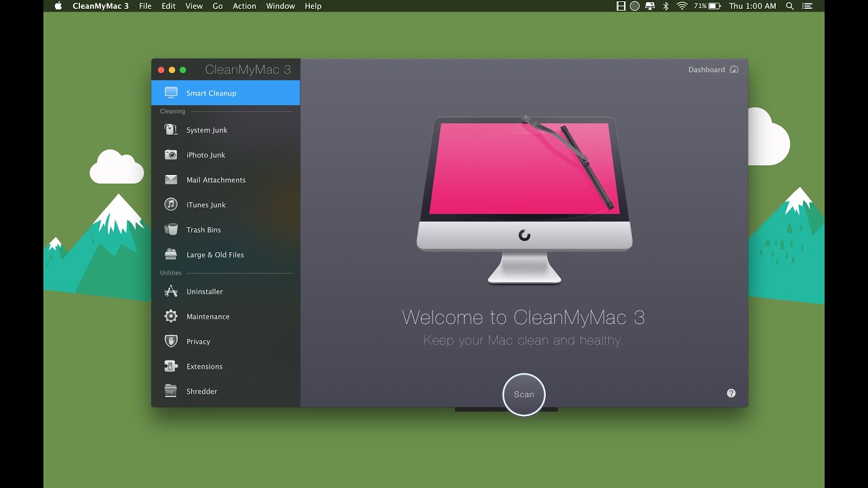The image size is (868, 488).
Task: Select the iPhoto Junk camera icon
Action: [x=171, y=155]
